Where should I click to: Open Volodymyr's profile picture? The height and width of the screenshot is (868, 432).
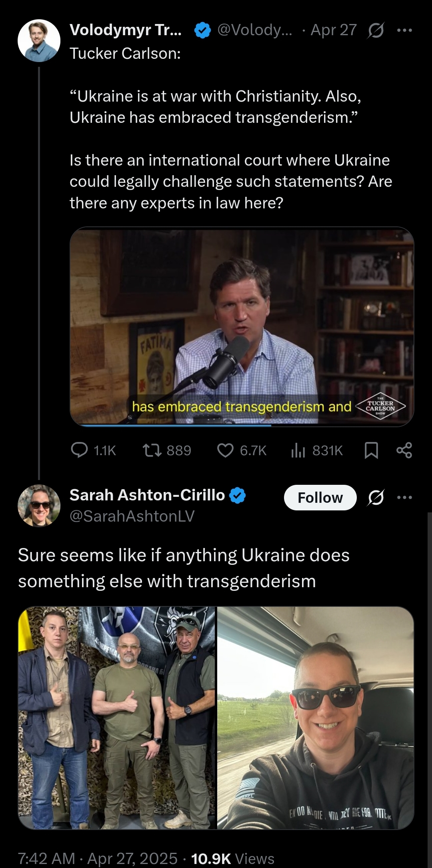(x=39, y=40)
